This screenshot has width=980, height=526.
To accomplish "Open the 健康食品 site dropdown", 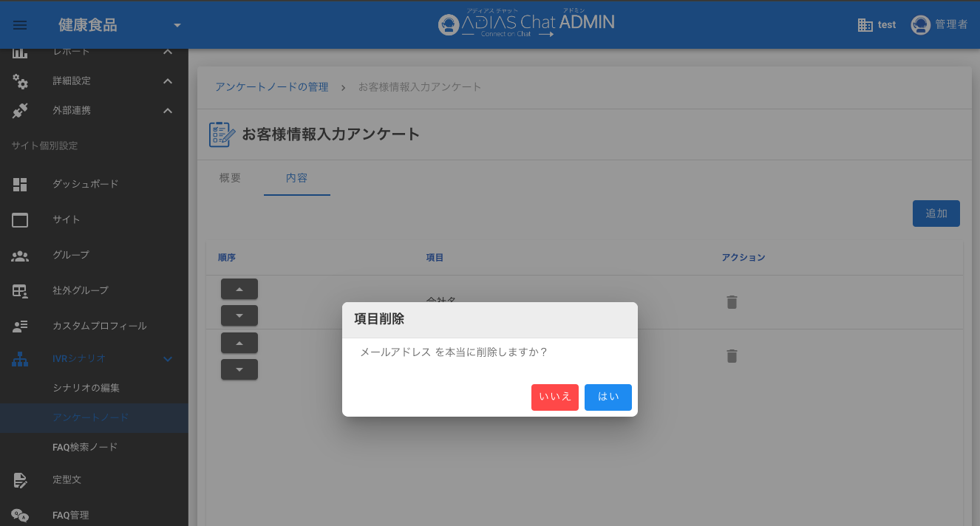I will [177, 26].
